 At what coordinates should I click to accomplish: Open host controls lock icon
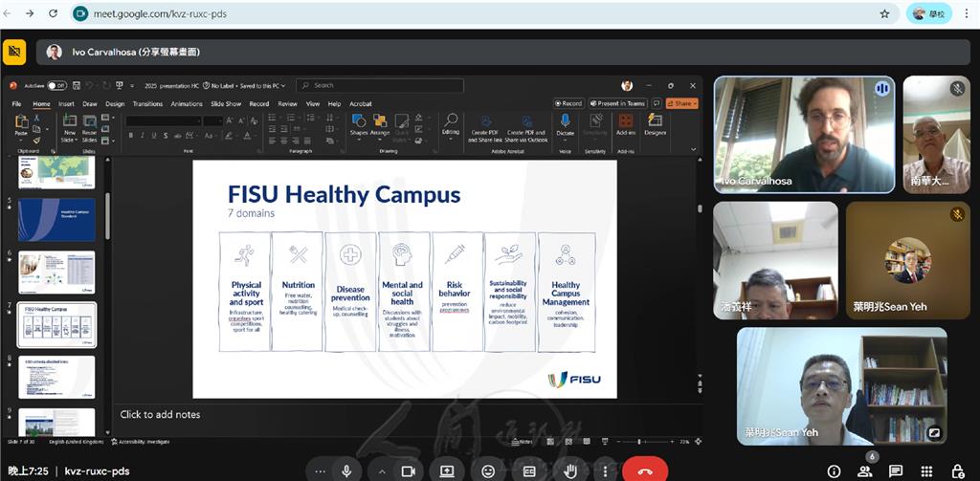point(957,471)
